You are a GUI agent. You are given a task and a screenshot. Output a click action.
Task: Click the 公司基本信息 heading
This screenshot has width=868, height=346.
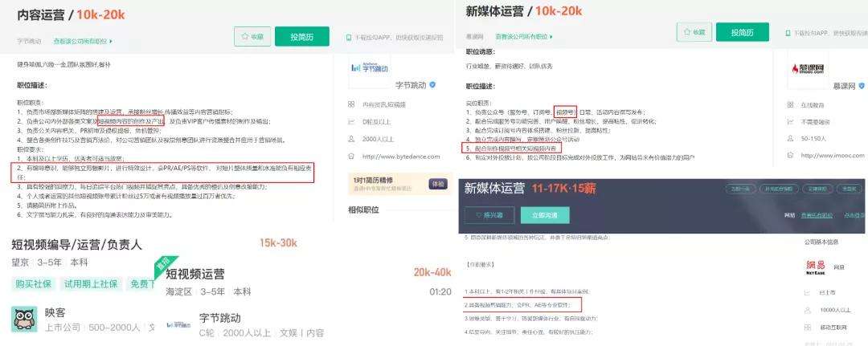pyautogui.click(x=821, y=242)
